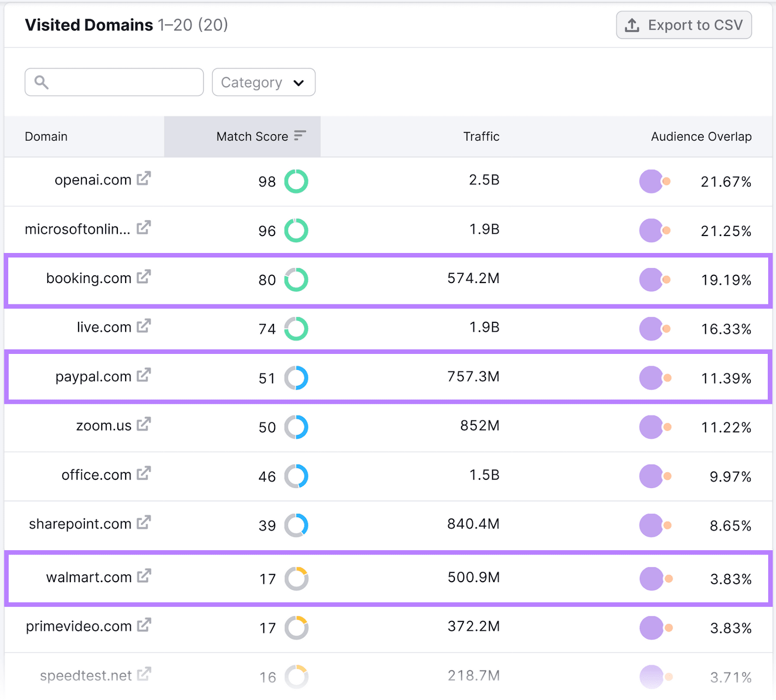This screenshot has height=700, width=776.
Task: Click the Traffic column header
Action: coord(481,136)
